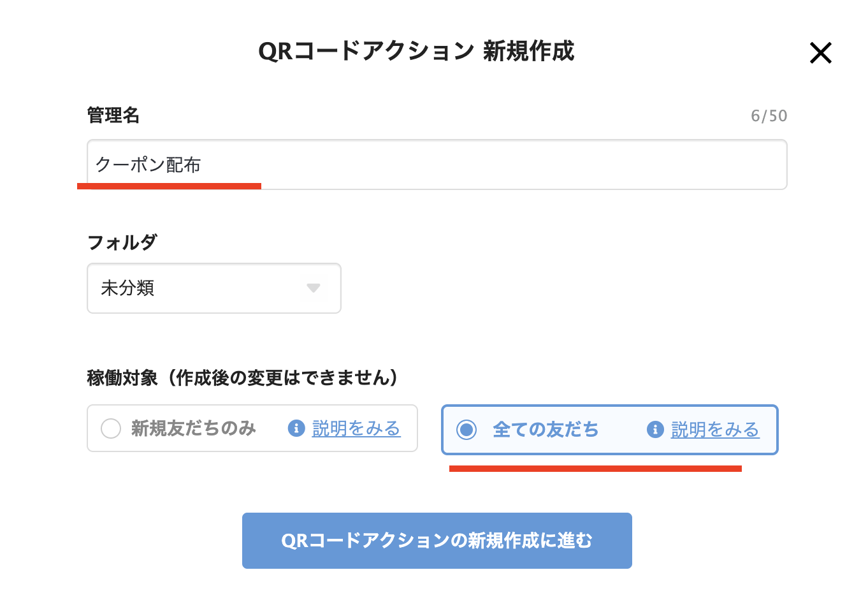
Task: Open the 未分類 folder select box
Action: (x=213, y=288)
